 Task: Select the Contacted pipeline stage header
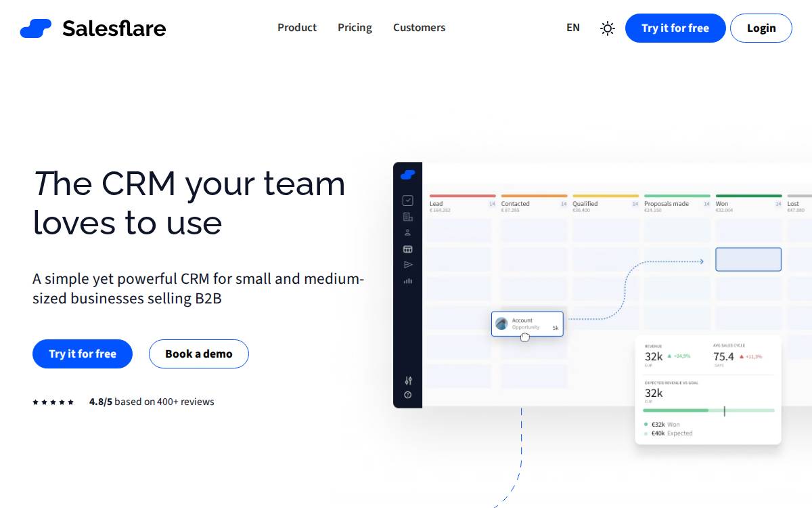tap(515, 204)
